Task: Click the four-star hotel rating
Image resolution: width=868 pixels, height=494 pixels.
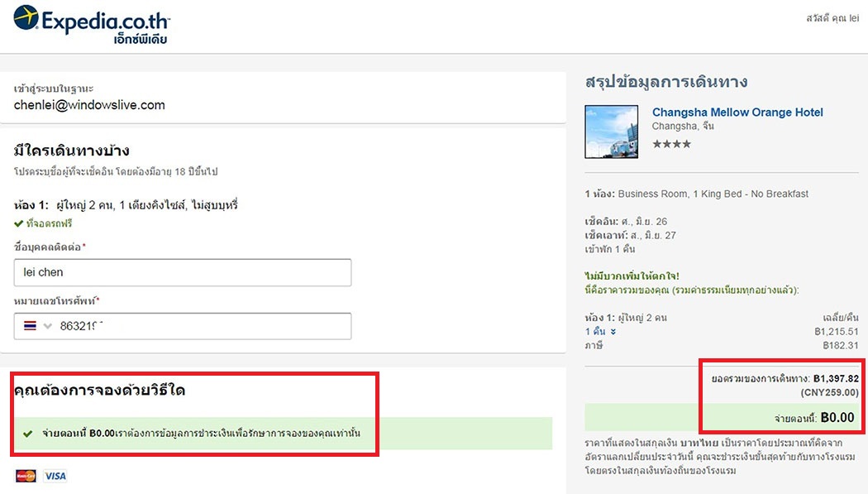Action: [671, 144]
